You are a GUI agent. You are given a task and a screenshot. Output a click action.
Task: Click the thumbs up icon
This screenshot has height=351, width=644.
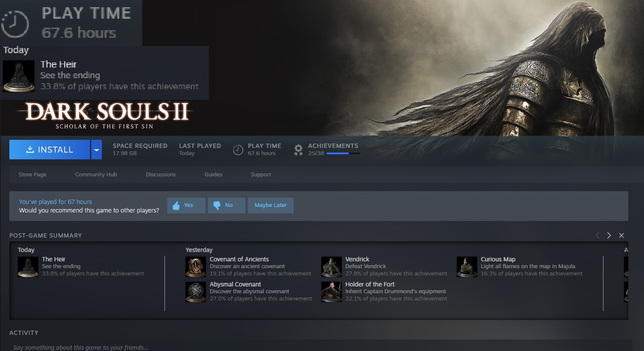pos(176,206)
